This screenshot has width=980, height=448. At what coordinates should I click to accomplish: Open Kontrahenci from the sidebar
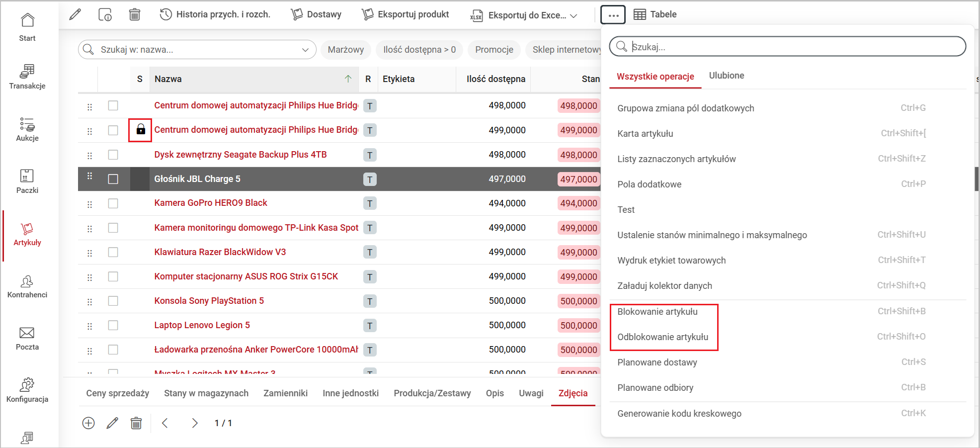27,286
